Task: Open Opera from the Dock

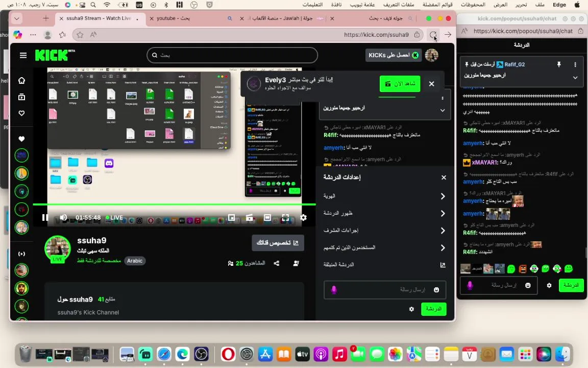Action: point(228,354)
